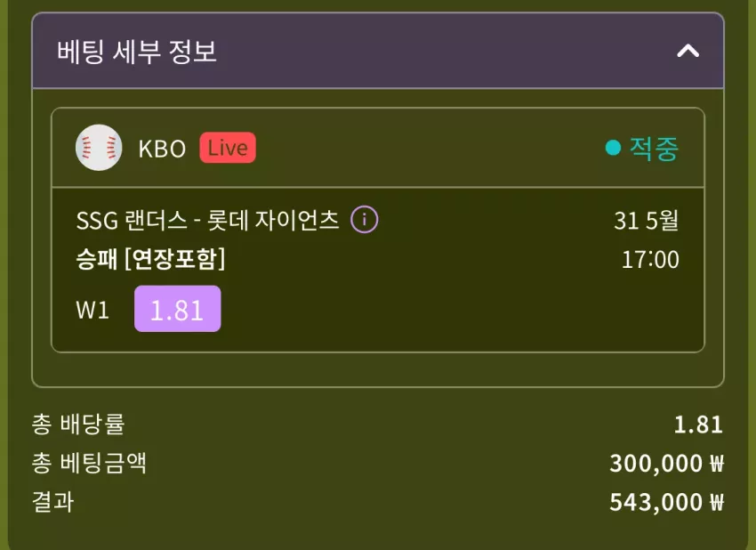Click the 31 5월 match date
This screenshot has width=756, height=550.
646,221
